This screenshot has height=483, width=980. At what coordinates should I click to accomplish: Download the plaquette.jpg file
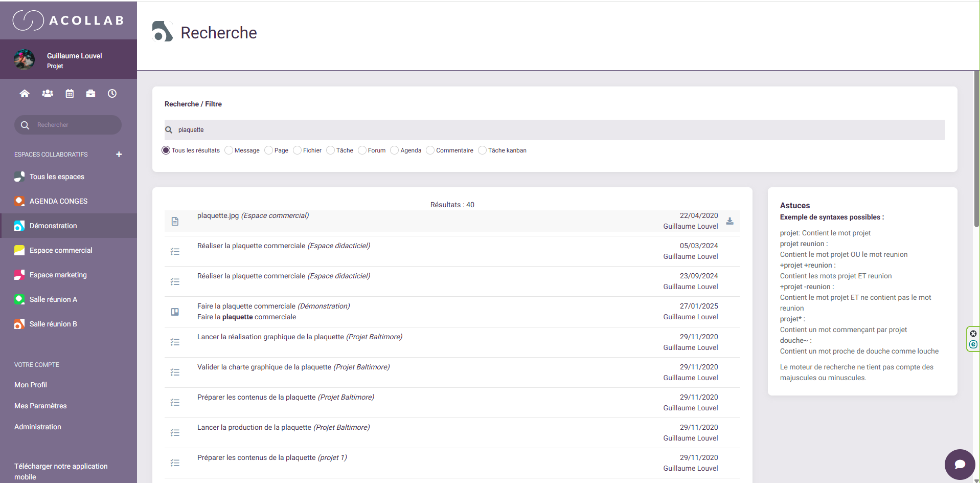pyautogui.click(x=730, y=221)
